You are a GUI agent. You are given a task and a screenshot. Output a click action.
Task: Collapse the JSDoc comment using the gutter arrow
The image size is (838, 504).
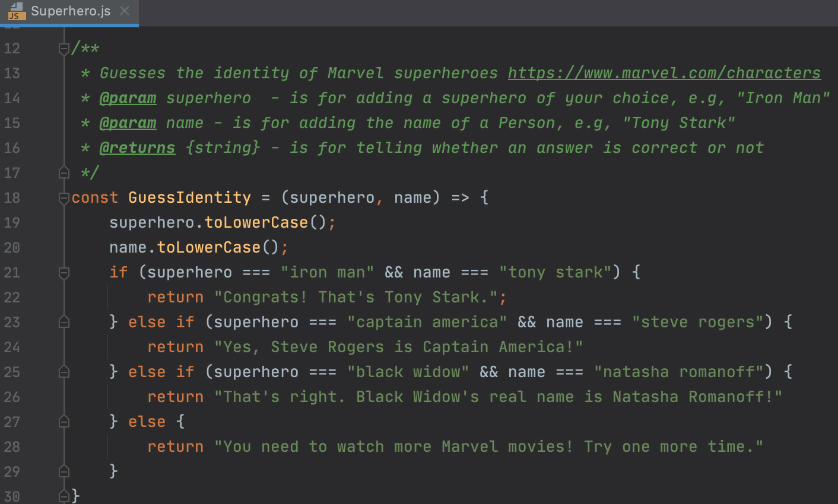point(63,49)
